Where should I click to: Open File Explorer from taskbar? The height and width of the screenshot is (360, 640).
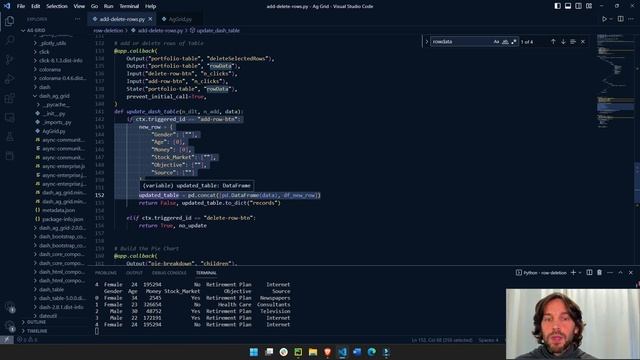[313, 352]
